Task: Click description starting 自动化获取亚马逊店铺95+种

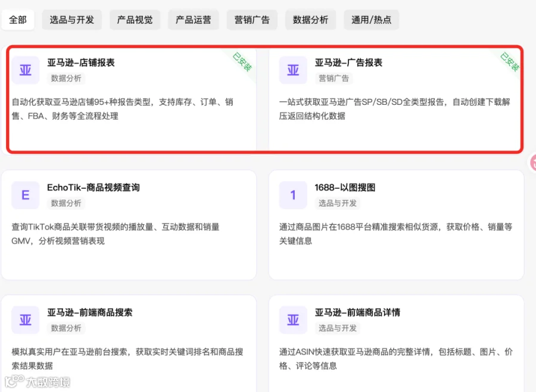Action: (122, 109)
